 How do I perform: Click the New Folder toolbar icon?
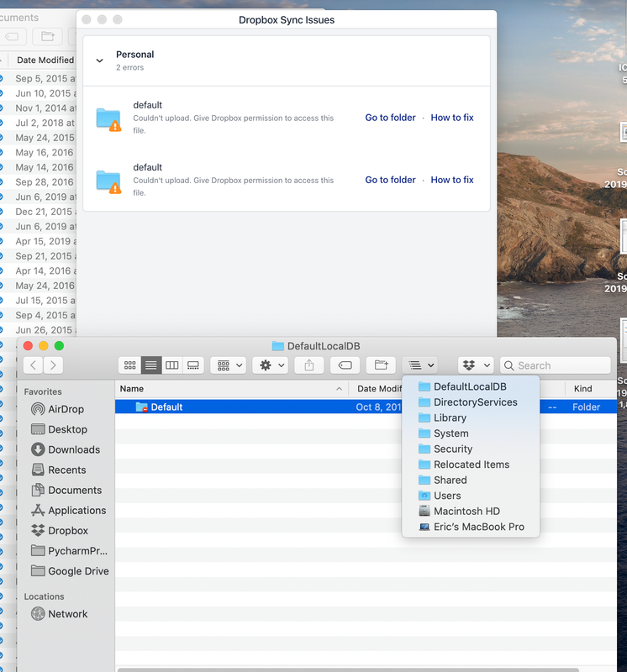381,365
